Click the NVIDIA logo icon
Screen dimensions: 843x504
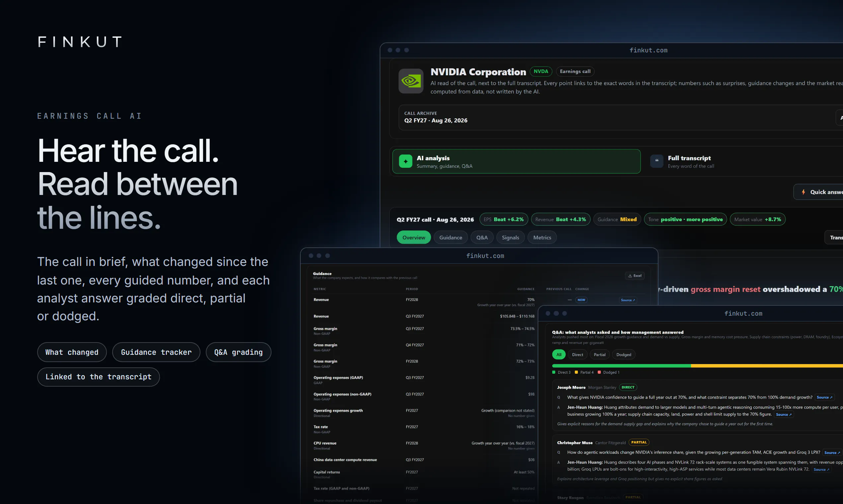[x=411, y=81]
